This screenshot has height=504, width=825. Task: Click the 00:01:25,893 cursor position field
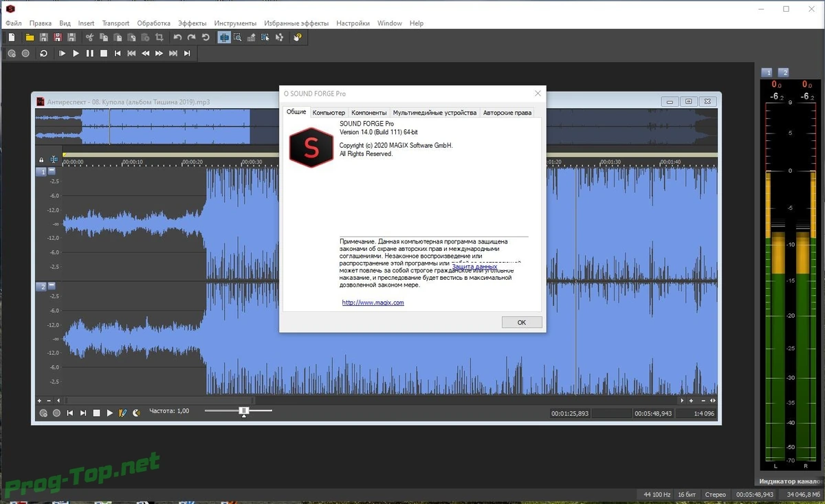coord(570,413)
